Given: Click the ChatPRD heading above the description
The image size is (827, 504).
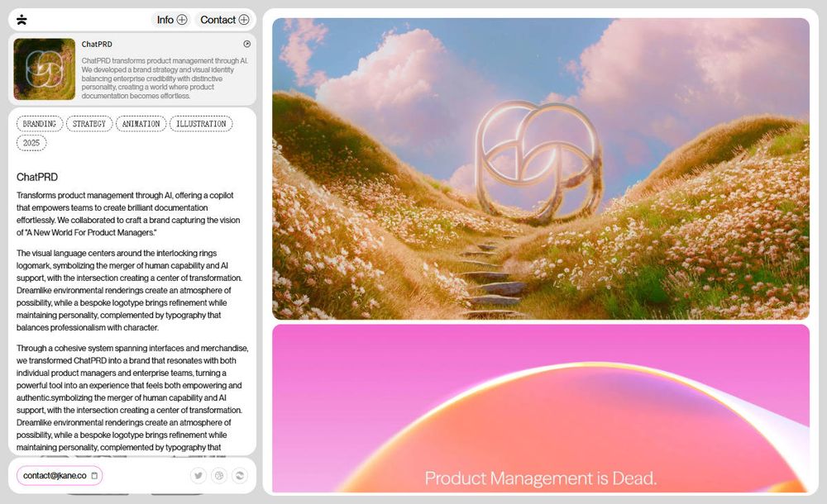Looking at the screenshot, I should coord(37,177).
